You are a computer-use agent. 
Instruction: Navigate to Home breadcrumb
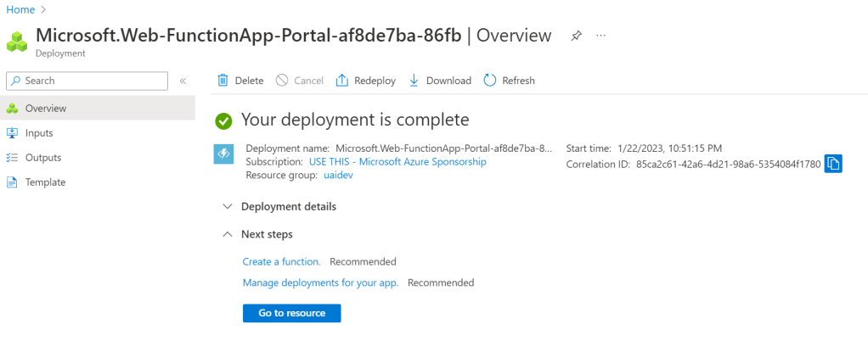pos(20,8)
